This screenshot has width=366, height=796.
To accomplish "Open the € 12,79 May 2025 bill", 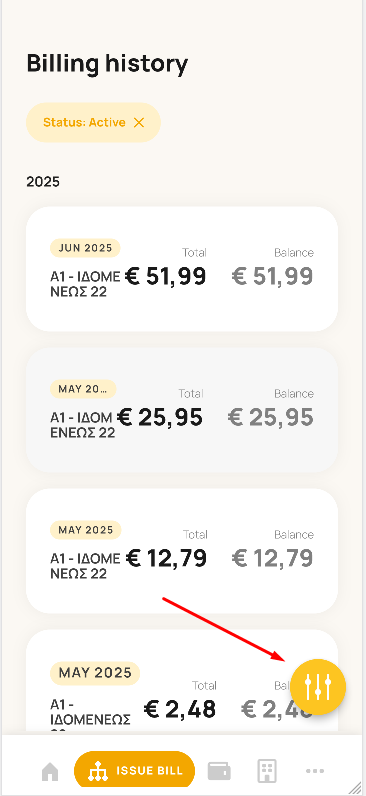I will pyautogui.click(x=182, y=551).
